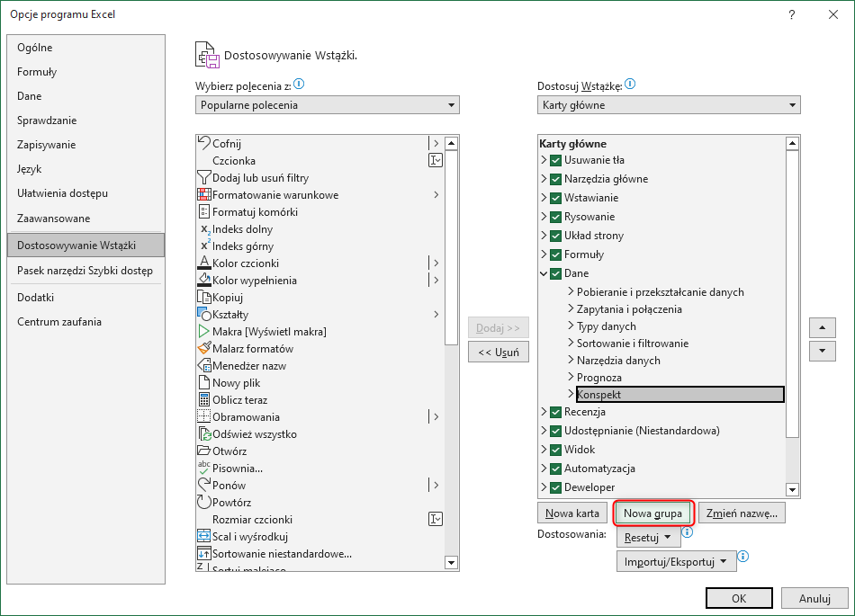Click the Malarz formatów paintbrush icon

coord(203,349)
